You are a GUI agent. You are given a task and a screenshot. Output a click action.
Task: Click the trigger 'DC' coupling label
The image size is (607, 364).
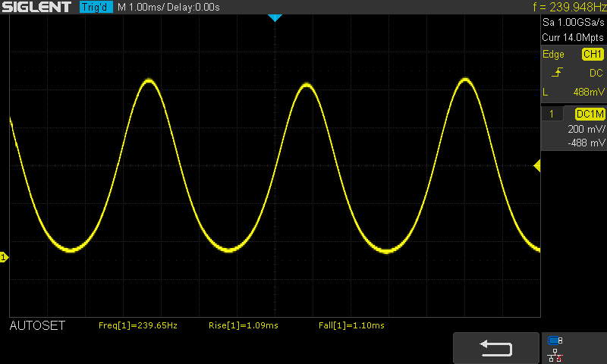[x=596, y=73]
